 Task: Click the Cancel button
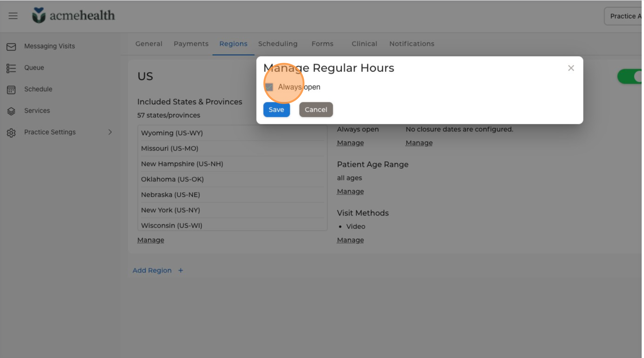316,110
